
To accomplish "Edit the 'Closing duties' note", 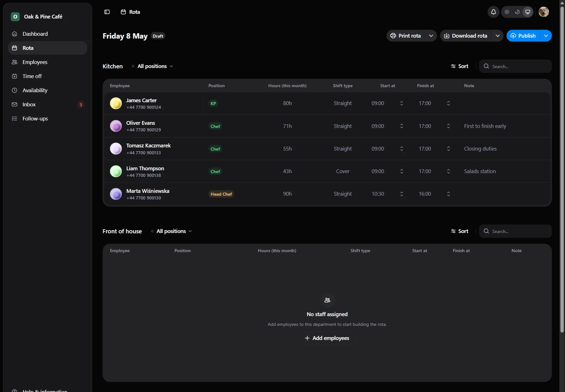I will 480,149.
